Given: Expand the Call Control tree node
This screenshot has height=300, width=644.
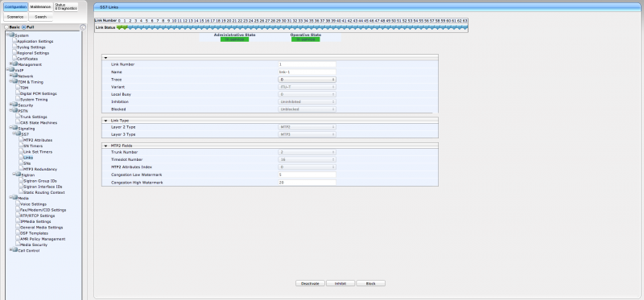Looking at the screenshot, I should (10, 250).
